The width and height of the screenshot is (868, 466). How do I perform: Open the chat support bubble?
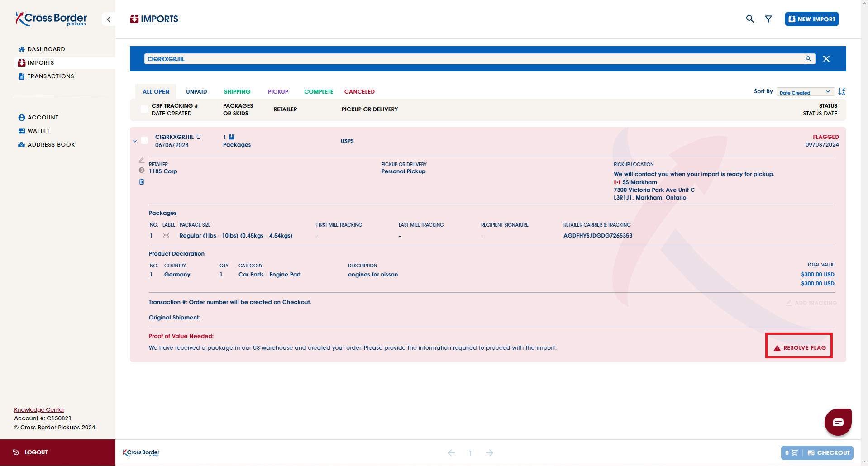click(x=838, y=422)
